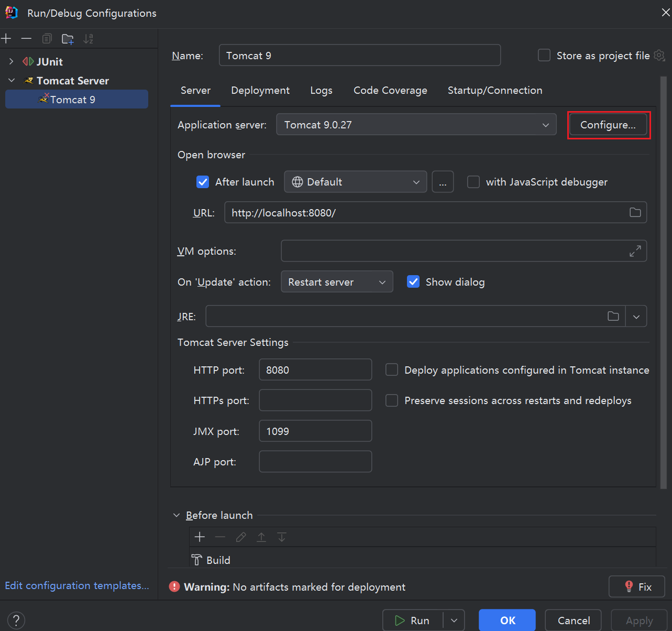Move Before launch task up
The width and height of the screenshot is (672, 631).
click(x=261, y=537)
